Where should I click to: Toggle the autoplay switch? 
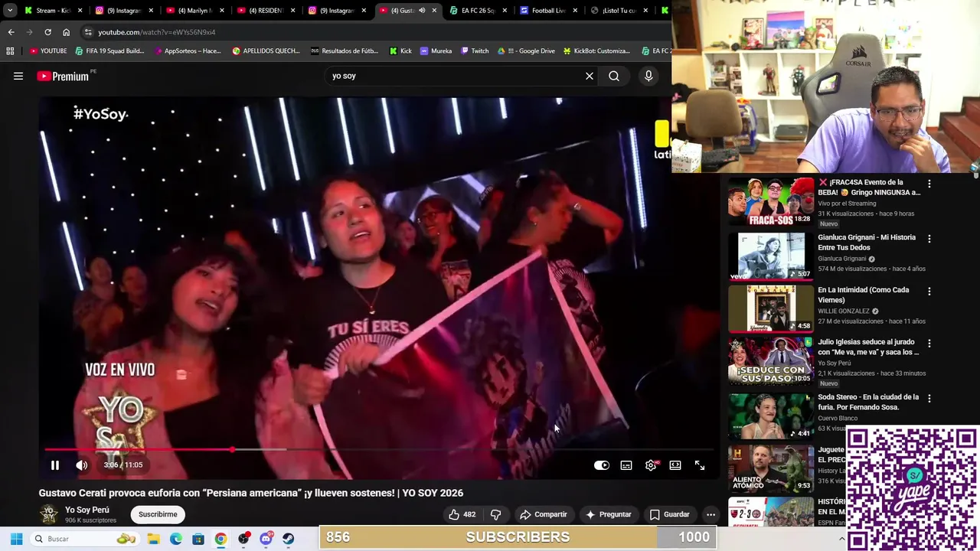point(602,465)
